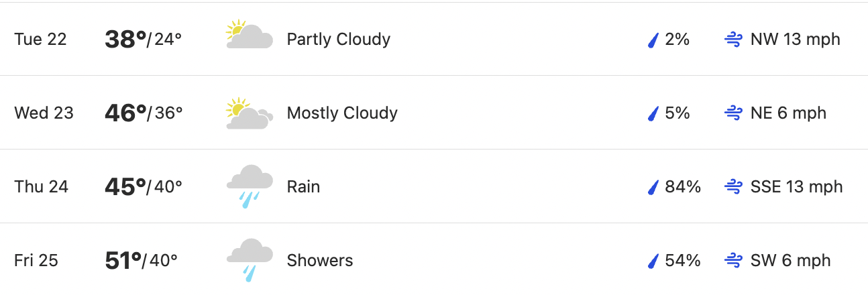This screenshot has height=295, width=868.
Task: Click the wind icon next to SW 6 mph
Action: tap(733, 261)
